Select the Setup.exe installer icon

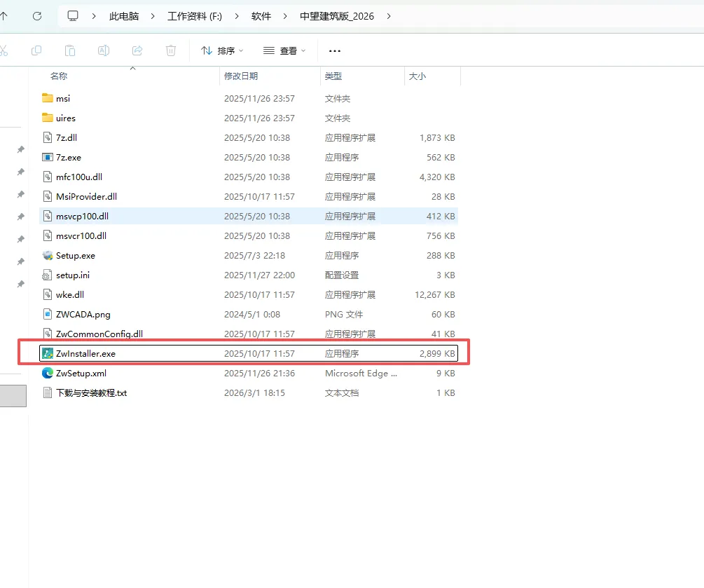pos(48,256)
